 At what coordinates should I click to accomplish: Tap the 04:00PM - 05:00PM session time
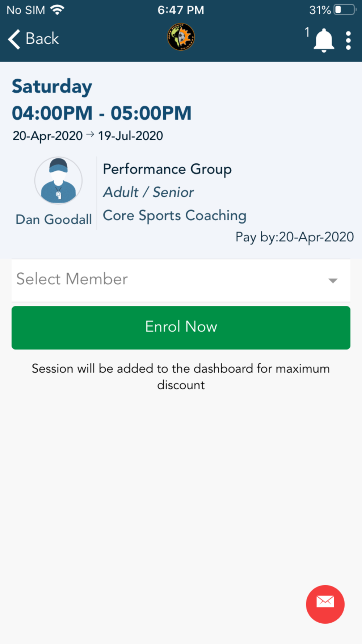click(x=101, y=113)
